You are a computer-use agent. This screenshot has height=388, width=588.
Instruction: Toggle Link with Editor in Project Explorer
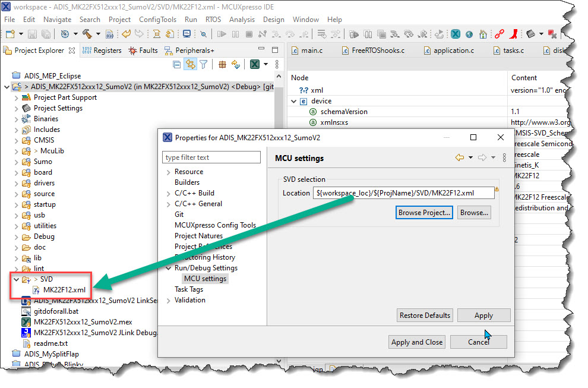click(190, 64)
